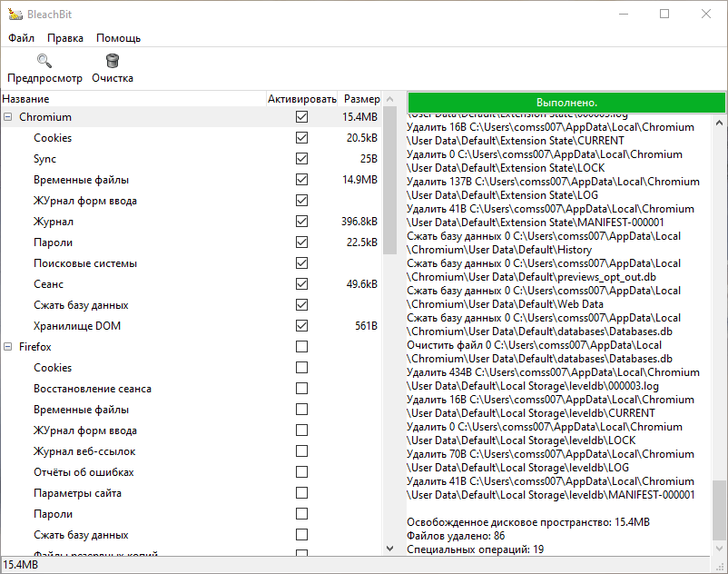
Task: Click the Название column header
Action: click(x=133, y=99)
